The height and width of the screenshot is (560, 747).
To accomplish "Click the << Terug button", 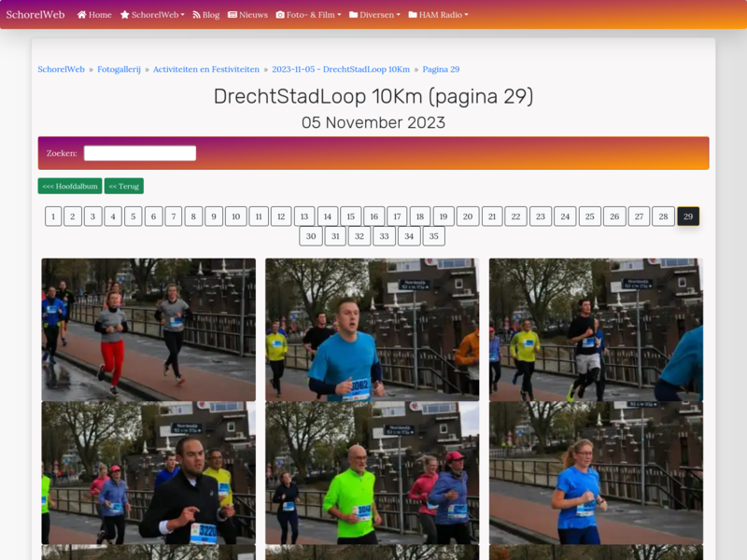I will (124, 186).
